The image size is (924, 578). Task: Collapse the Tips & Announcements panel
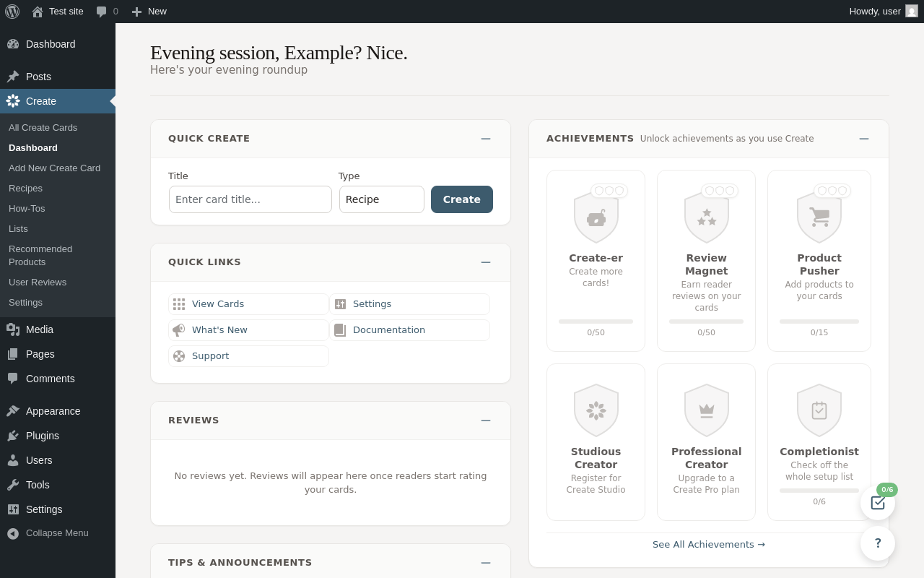tap(486, 563)
